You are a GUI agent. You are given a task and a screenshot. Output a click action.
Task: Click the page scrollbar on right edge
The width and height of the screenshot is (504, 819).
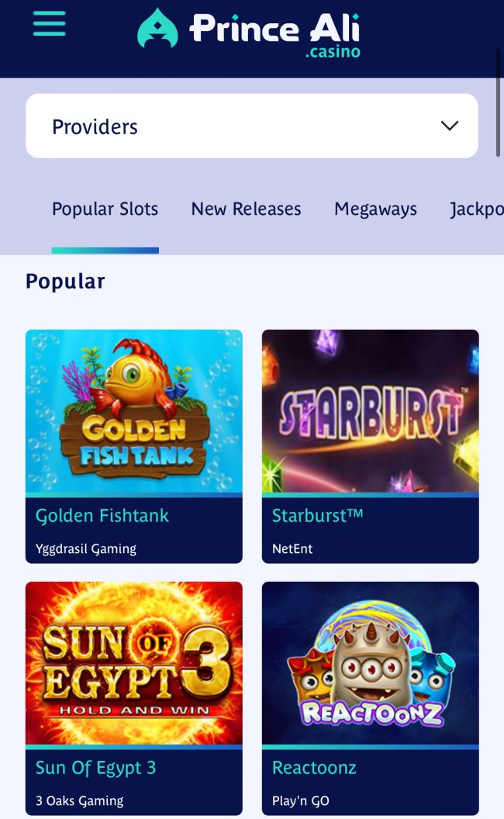498,101
